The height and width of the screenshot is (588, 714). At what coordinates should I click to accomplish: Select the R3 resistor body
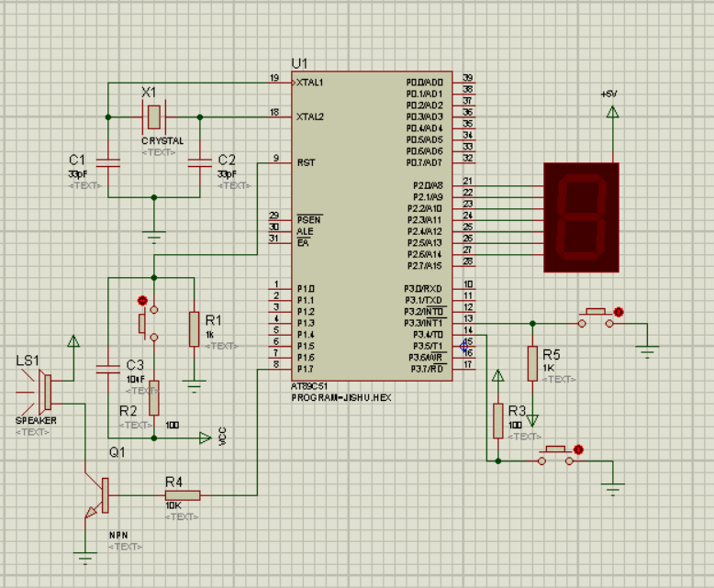pyautogui.click(x=498, y=421)
